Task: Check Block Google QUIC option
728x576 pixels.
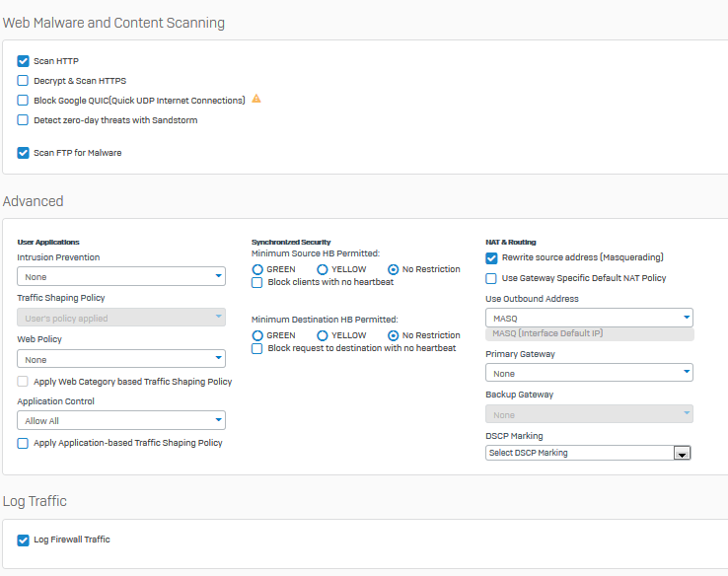Action: (x=24, y=101)
